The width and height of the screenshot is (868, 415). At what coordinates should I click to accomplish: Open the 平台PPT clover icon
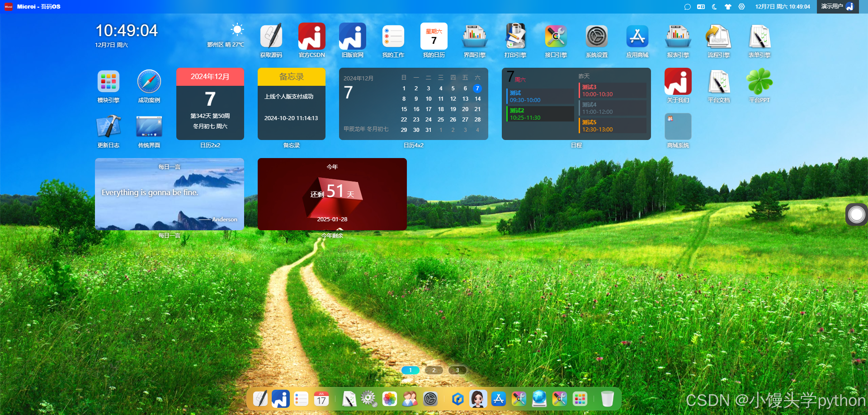(759, 81)
